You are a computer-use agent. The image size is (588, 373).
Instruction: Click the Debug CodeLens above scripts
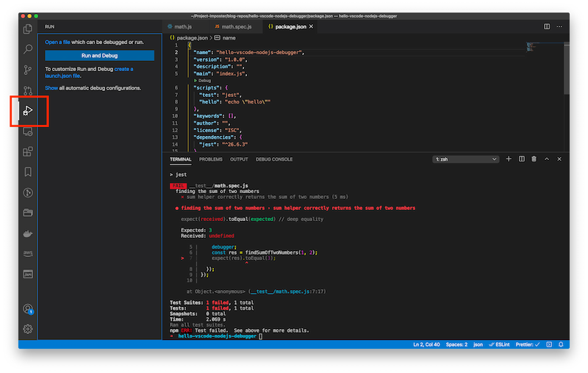[203, 81]
